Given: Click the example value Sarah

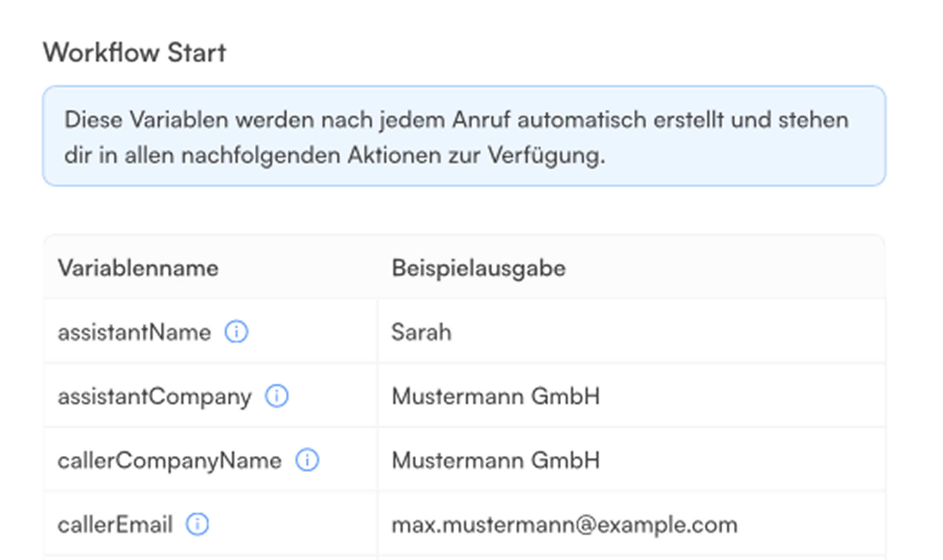Looking at the screenshot, I should pyautogui.click(x=421, y=332).
